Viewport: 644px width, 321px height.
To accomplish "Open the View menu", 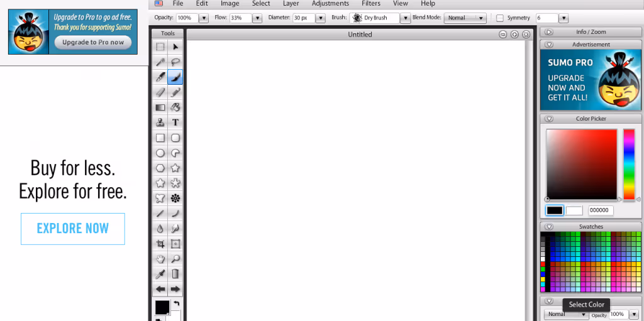I will click(401, 3).
